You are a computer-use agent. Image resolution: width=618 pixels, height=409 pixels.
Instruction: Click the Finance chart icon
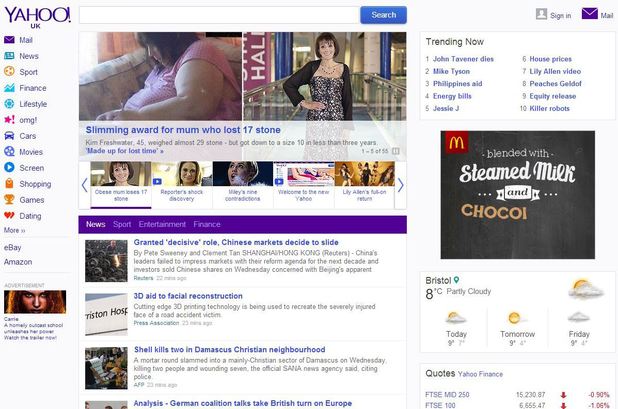tap(9, 87)
